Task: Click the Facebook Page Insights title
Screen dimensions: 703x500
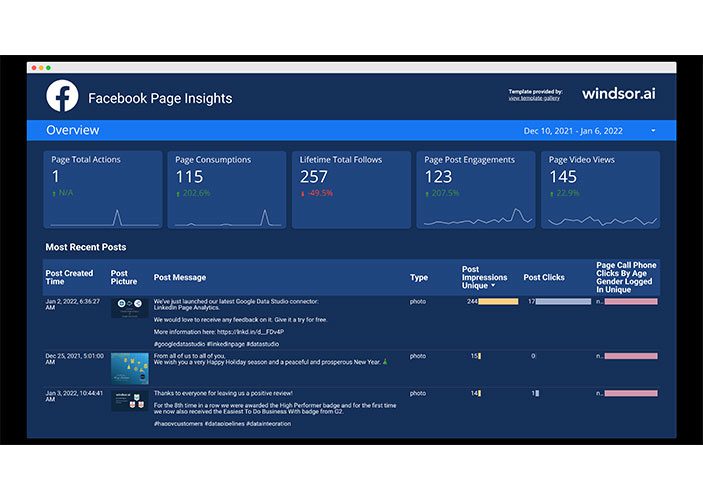Action: [x=160, y=98]
